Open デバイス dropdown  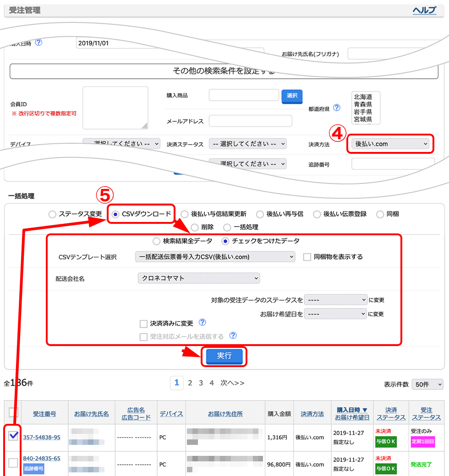[x=121, y=144]
